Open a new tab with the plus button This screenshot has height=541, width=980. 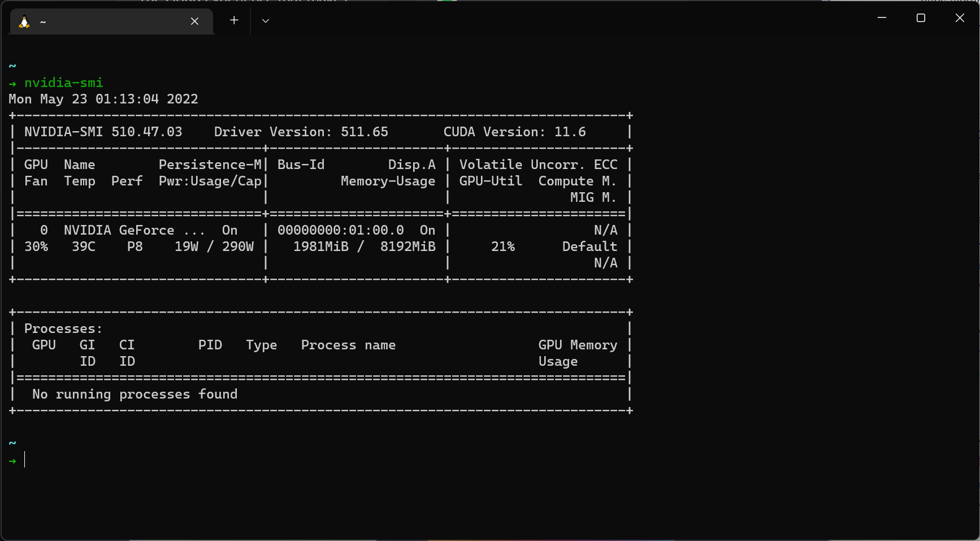[234, 20]
